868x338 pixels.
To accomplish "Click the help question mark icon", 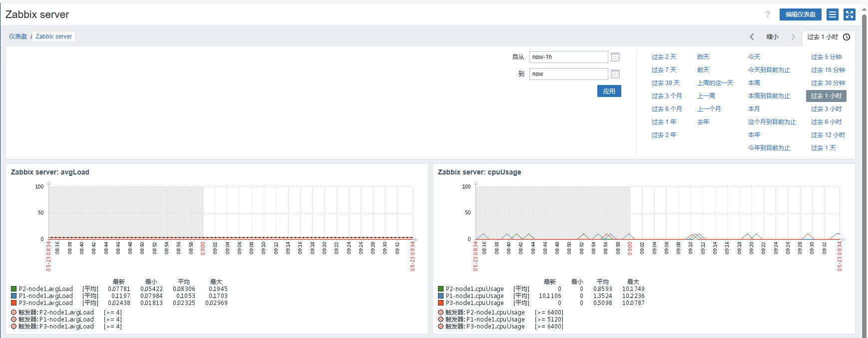I will click(768, 14).
